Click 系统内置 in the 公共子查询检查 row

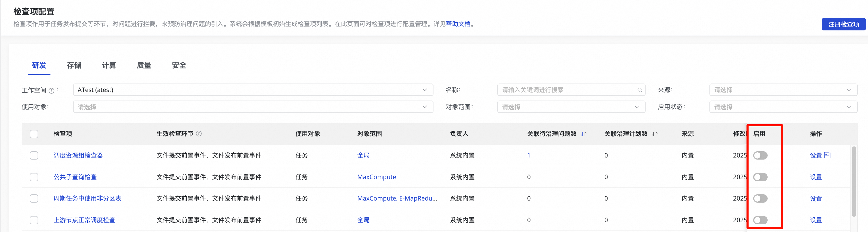click(x=462, y=177)
